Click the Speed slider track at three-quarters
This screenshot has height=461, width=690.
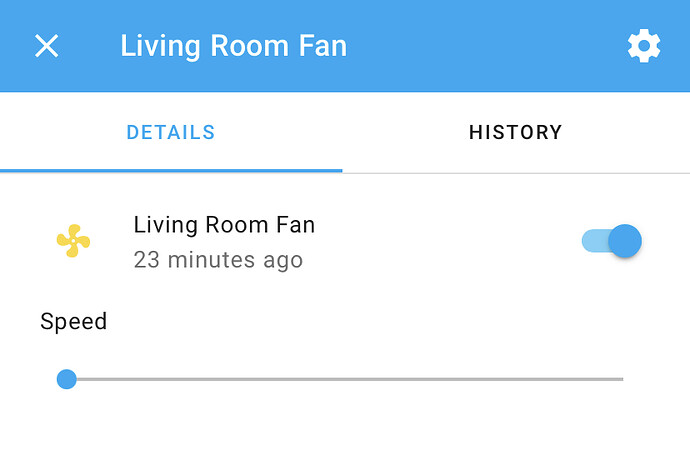pyautogui.click(x=483, y=379)
